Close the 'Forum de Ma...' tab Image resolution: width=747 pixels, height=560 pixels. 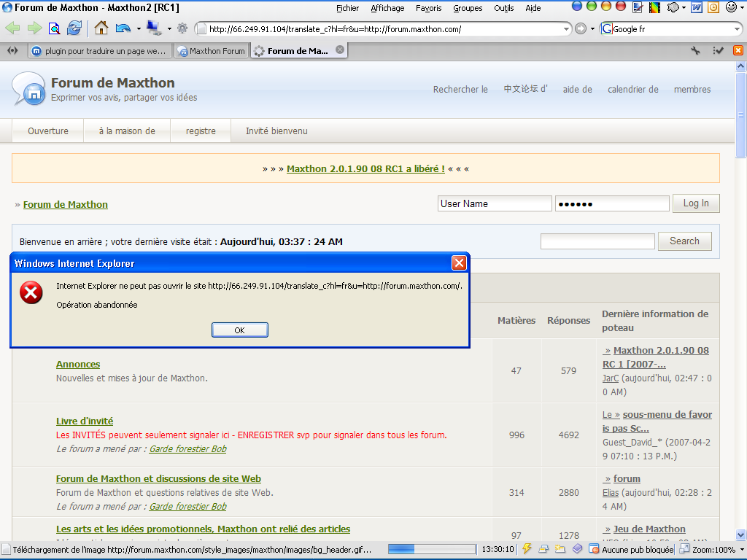[340, 50]
